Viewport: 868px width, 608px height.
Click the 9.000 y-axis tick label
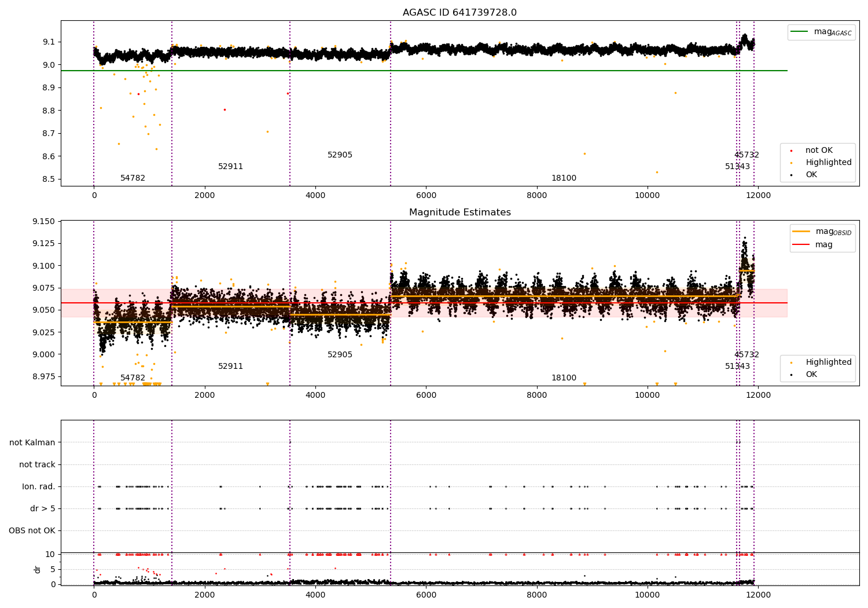point(44,354)
